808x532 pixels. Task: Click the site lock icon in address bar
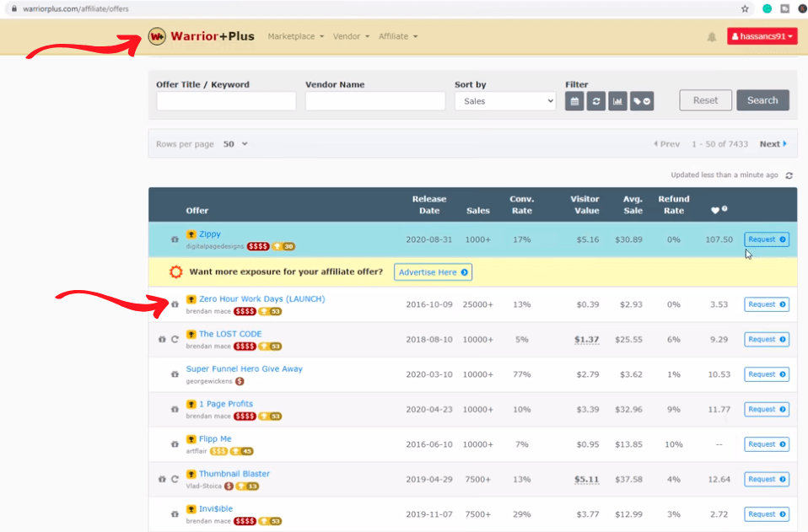pyautogui.click(x=14, y=8)
